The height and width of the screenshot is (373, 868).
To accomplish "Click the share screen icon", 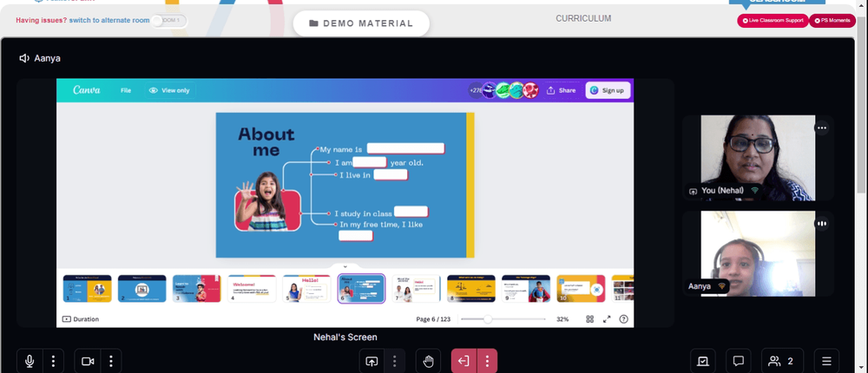I will coord(372,362).
